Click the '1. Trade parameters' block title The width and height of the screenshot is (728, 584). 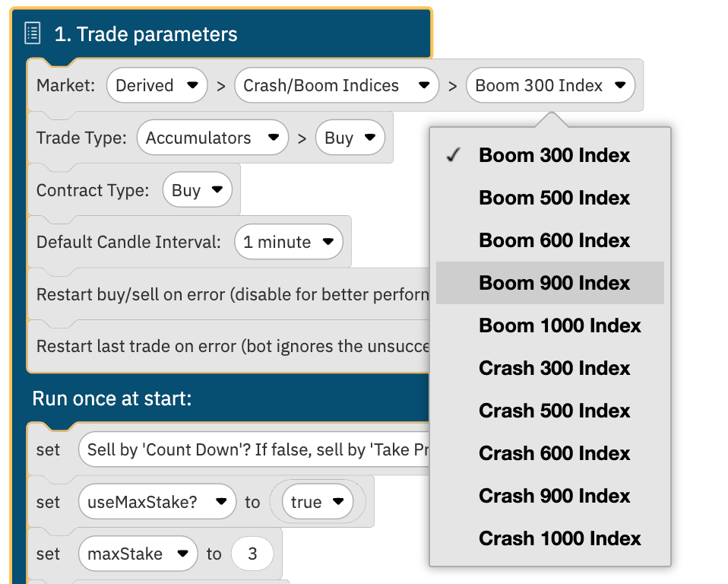tap(146, 34)
